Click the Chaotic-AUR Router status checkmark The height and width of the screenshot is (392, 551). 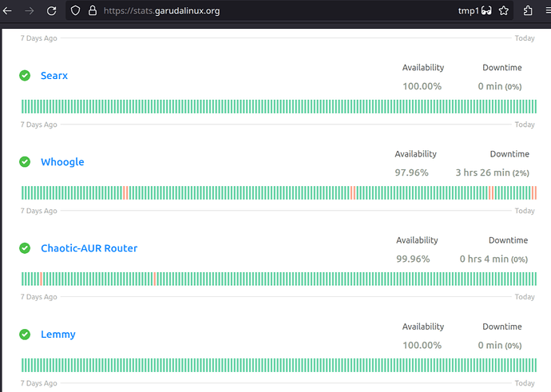25,248
